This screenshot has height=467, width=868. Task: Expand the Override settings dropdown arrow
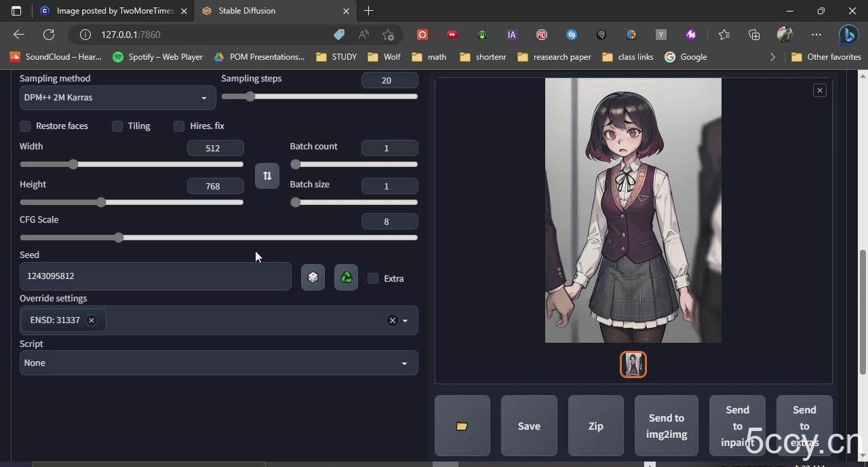(x=406, y=320)
